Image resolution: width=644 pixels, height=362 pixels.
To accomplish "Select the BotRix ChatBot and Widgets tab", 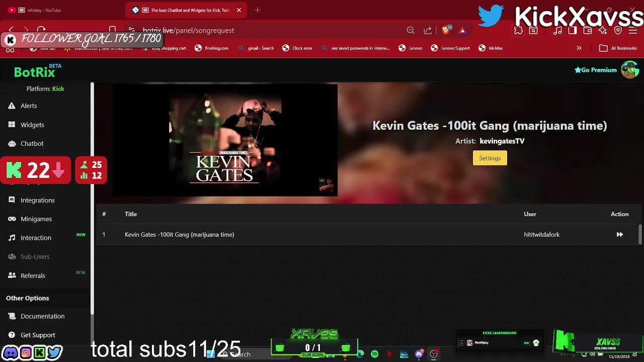I will click(185, 10).
